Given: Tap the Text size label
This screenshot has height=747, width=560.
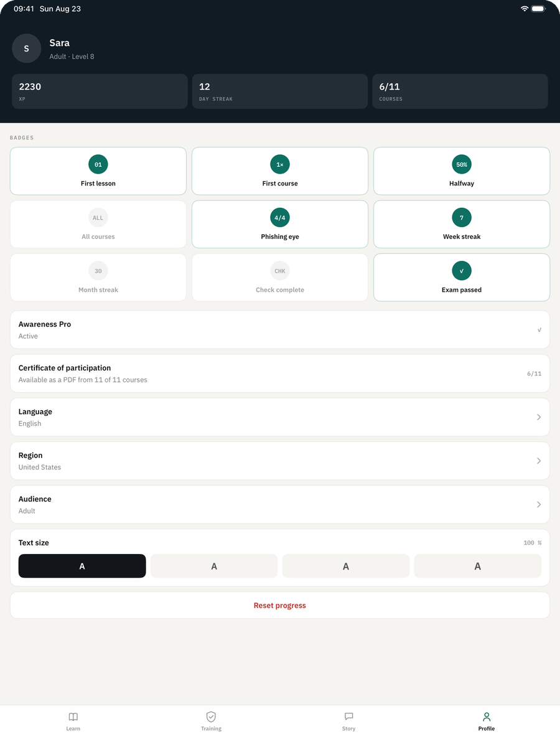Looking at the screenshot, I should [34, 543].
